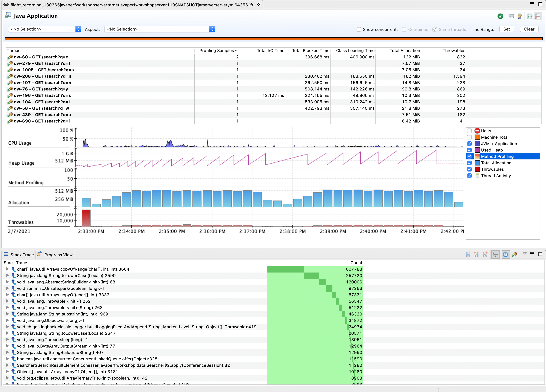Uncheck Same threads option
Screen dimensions: 546x392
tap(435, 29)
